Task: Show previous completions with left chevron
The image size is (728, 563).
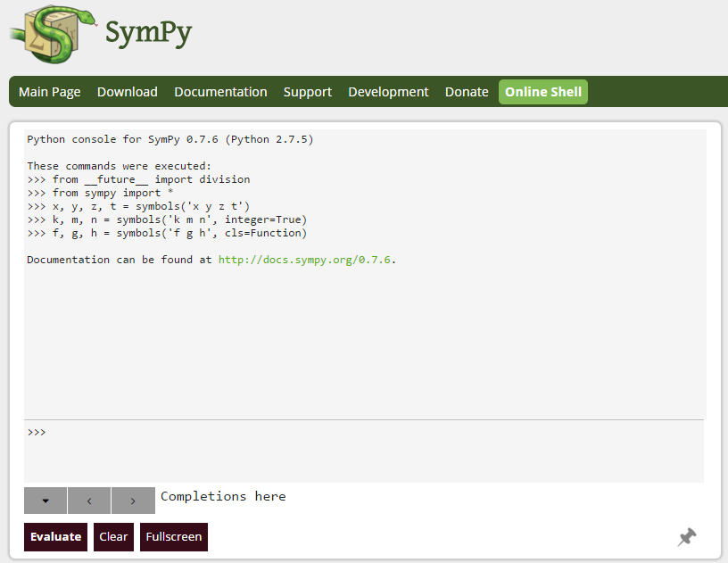Action: [89, 501]
